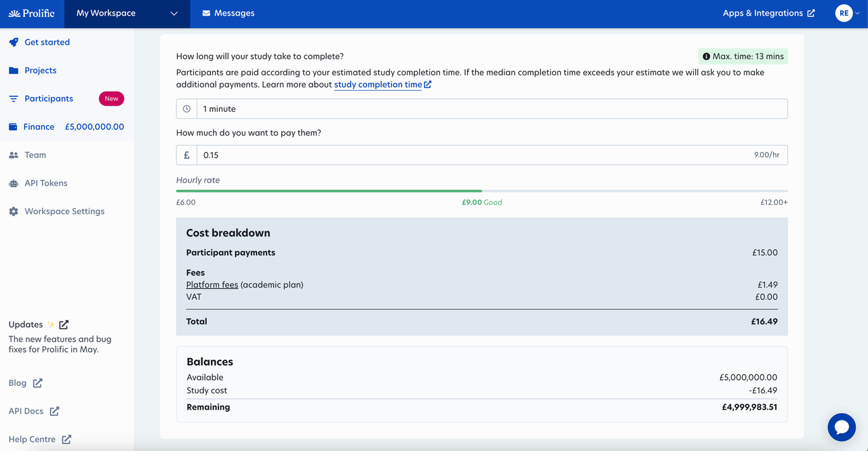Click the Workspace Settings gear icon
868x451 pixels.
point(14,212)
